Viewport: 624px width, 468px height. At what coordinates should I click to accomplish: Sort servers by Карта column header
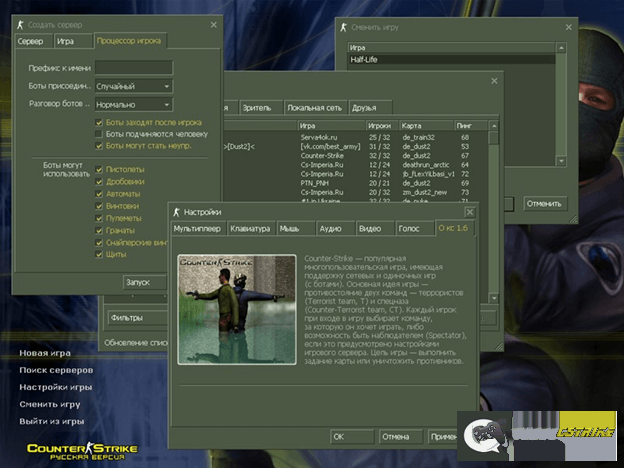click(x=426, y=126)
